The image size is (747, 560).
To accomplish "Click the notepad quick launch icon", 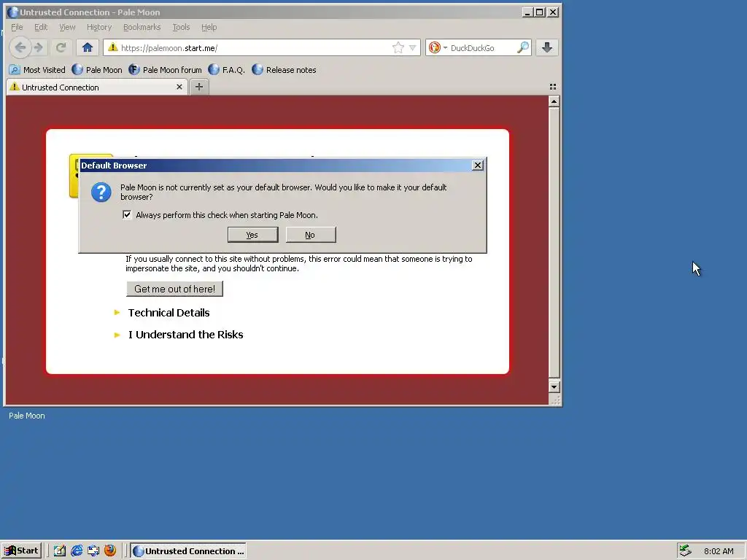I will click(x=60, y=551).
